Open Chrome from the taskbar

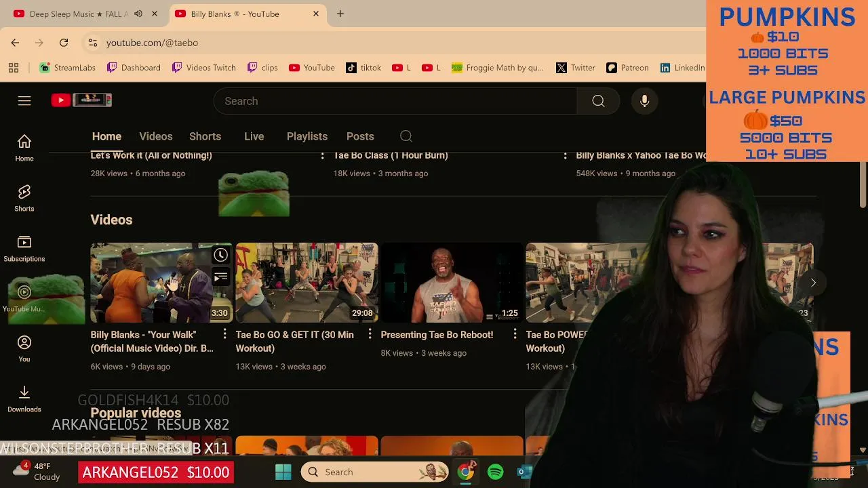pos(466,472)
